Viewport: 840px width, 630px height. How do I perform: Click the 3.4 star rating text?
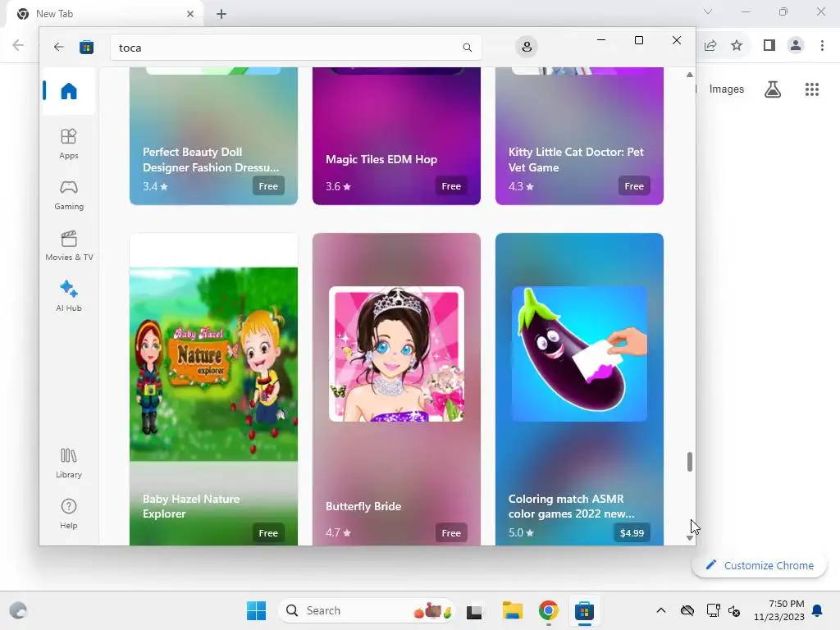click(x=155, y=186)
